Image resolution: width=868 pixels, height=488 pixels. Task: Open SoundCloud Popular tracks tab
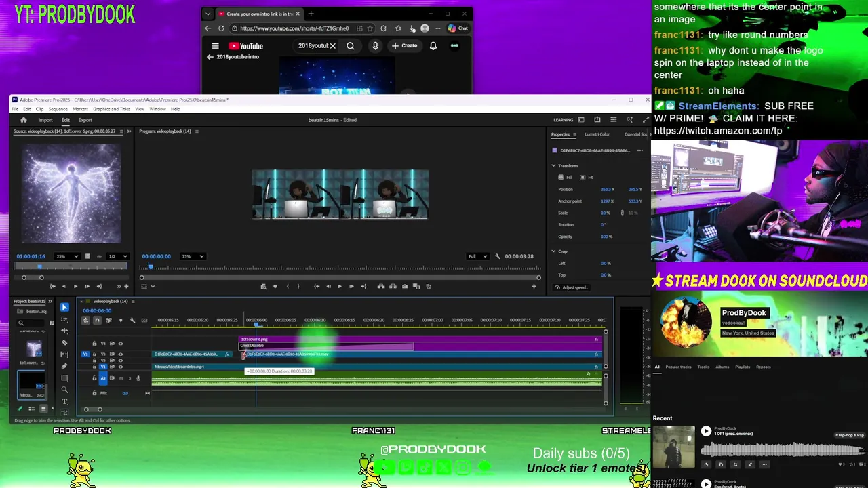(x=678, y=367)
